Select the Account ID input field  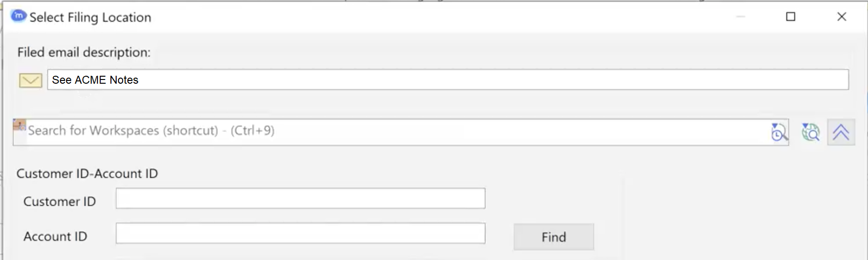tap(300, 233)
